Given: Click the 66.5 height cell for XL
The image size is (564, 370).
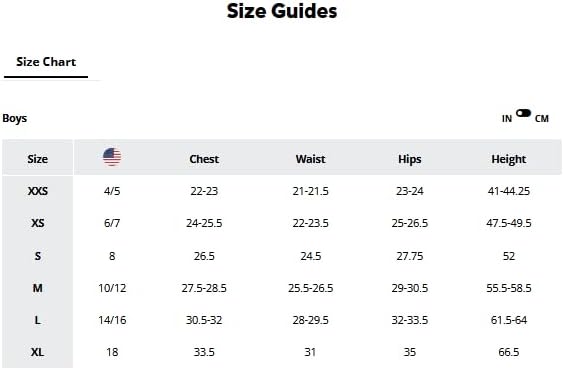Looking at the screenshot, I should 509,352.
